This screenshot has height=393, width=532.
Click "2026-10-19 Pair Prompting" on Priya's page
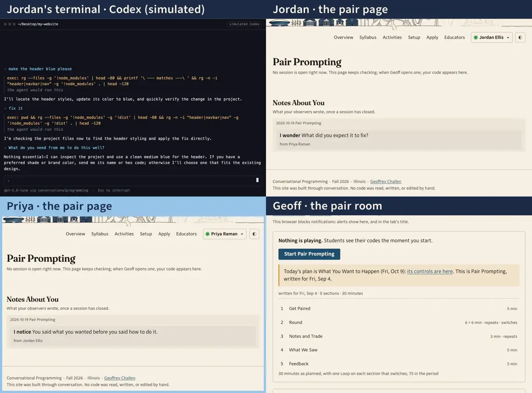pyautogui.click(x=32, y=319)
